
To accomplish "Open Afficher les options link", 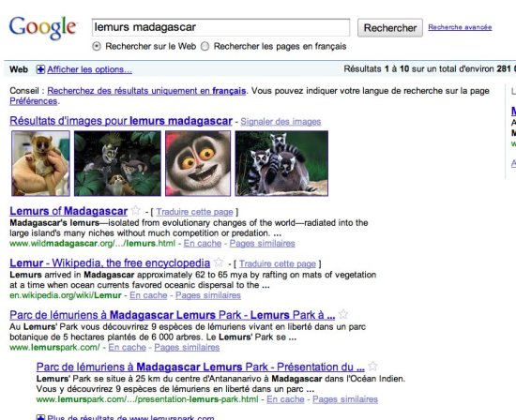I will 89,69.
